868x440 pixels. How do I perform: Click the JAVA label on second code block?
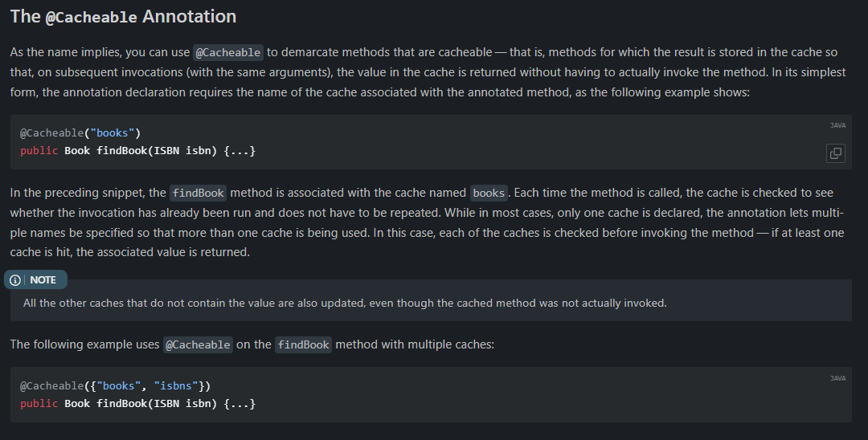point(837,379)
